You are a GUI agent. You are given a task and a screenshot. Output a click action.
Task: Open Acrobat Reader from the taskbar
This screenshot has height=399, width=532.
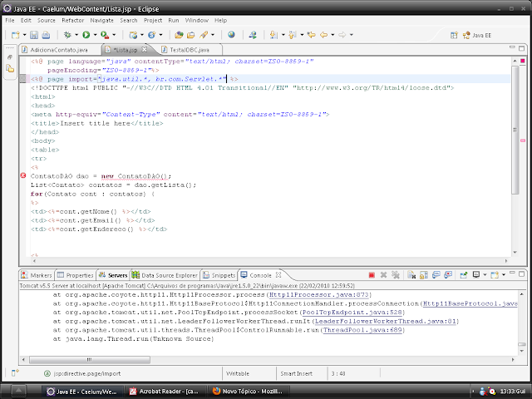(x=165, y=392)
